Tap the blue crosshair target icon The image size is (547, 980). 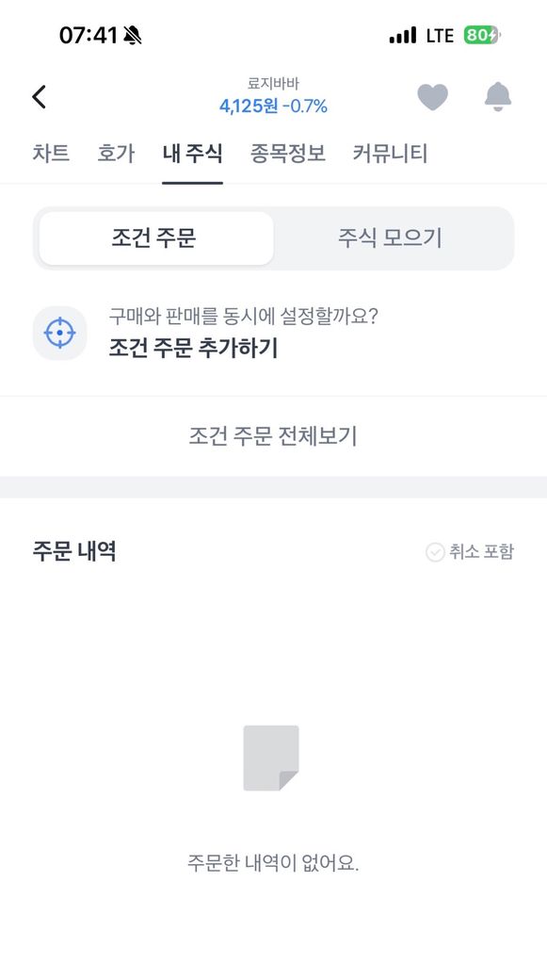pyautogui.click(x=60, y=334)
